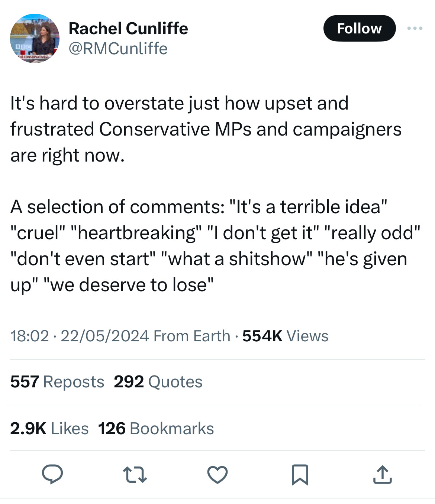Follow Rachel Cunliffe

(x=359, y=28)
